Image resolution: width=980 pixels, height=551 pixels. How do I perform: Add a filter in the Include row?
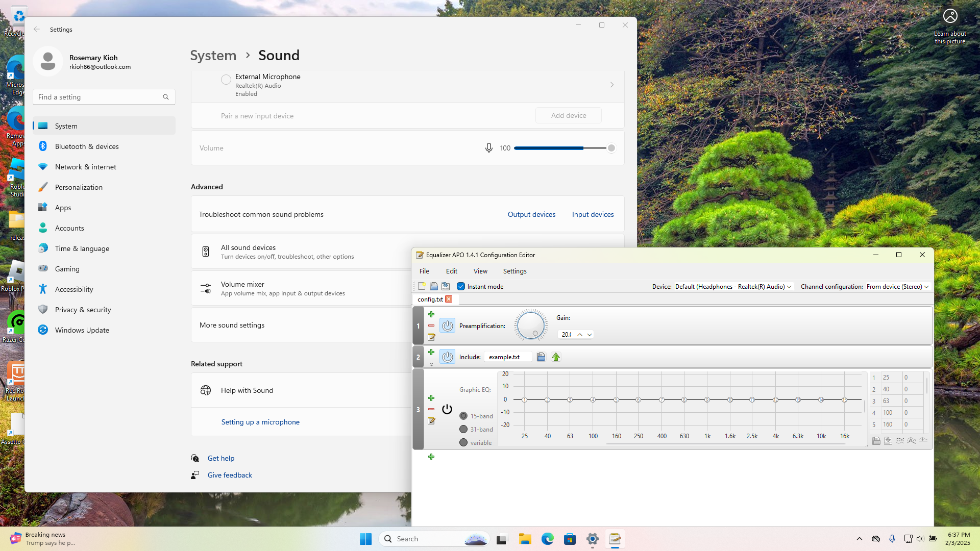point(431,352)
